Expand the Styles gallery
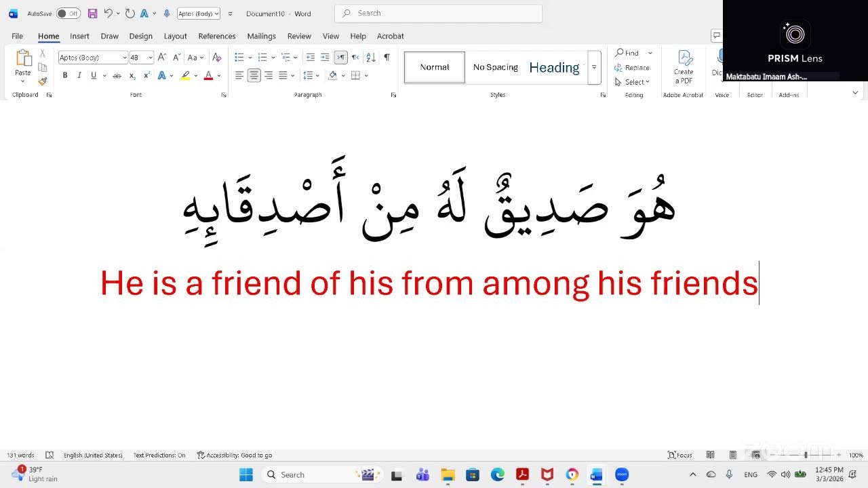The width and height of the screenshot is (868, 488). pyautogui.click(x=594, y=67)
